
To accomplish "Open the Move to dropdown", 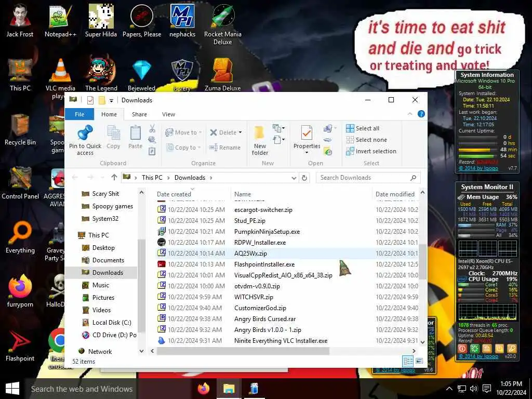I will pos(183,132).
